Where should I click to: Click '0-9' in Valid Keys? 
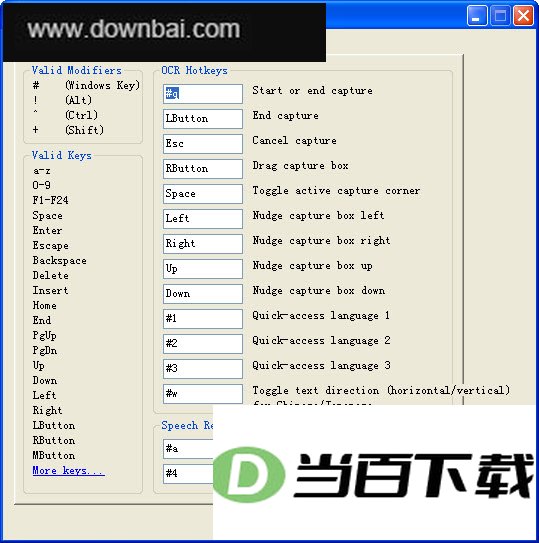pos(42,185)
